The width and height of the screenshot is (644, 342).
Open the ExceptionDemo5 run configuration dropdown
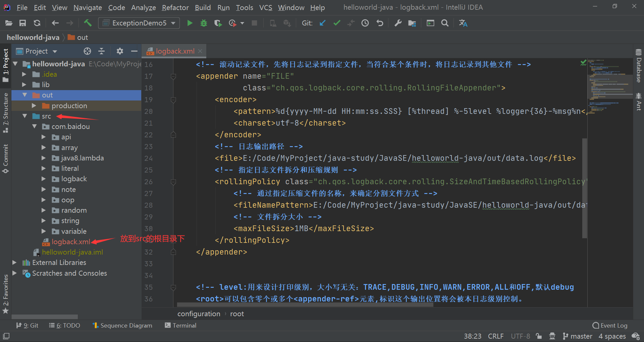[x=139, y=23]
